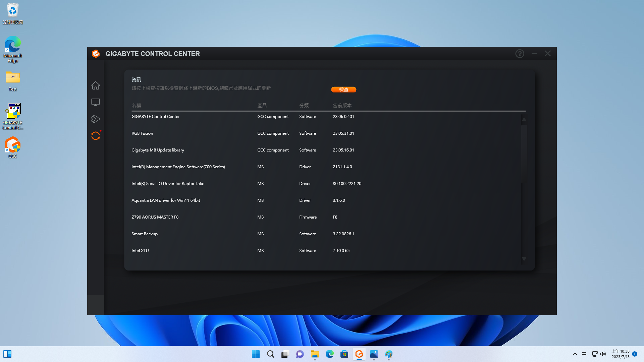644x362 pixels.
Task: Open Paint app on taskbar
Action: 388,354
